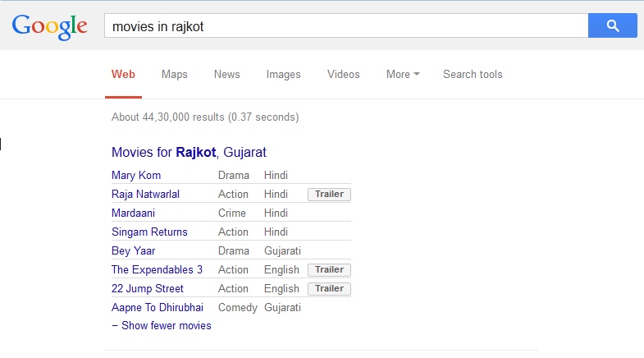Select the Web tab
Image resolution: width=644 pixels, height=358 pixels.
[123, 75]
